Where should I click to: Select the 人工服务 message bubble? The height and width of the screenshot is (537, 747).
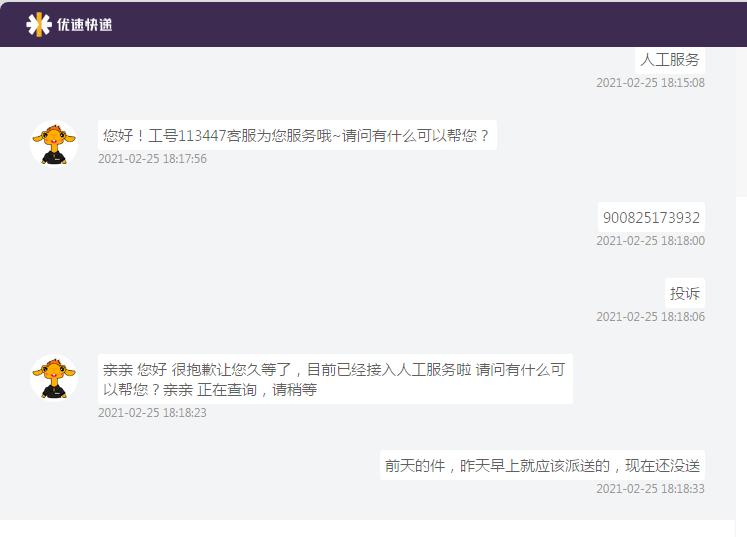point(670,60)
